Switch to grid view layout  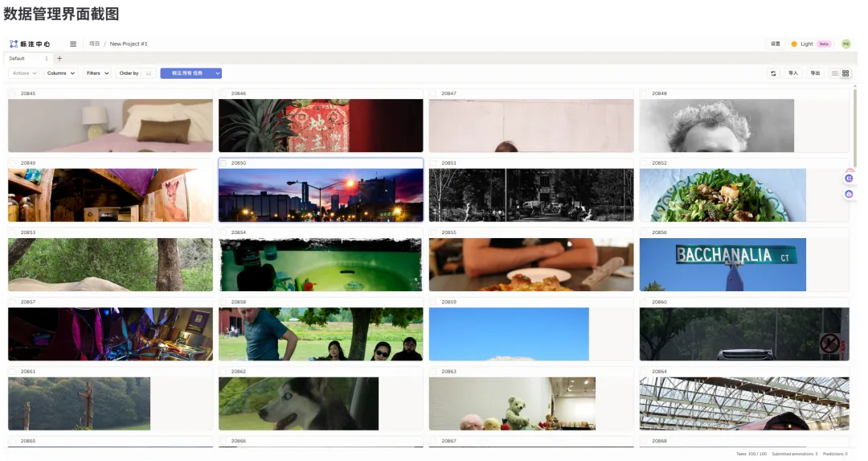(845, 73)
